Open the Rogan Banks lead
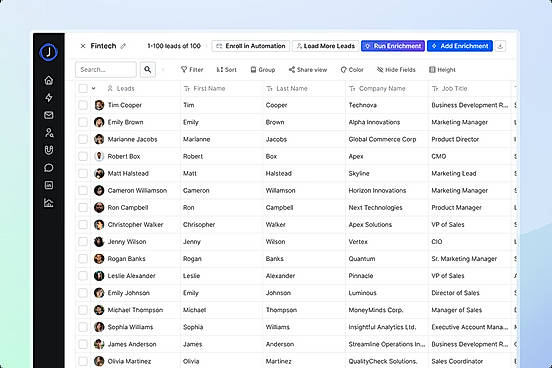The width and height of the screenshot is (552, 368). click(x=126, y=259)
